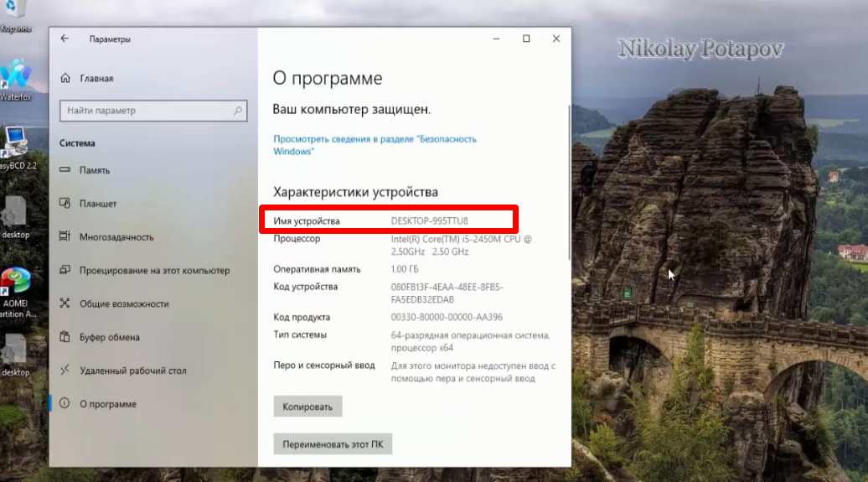868x482 pixels.
Task: Open the Корзина recycle bin icon
Action: coord(15,16)
